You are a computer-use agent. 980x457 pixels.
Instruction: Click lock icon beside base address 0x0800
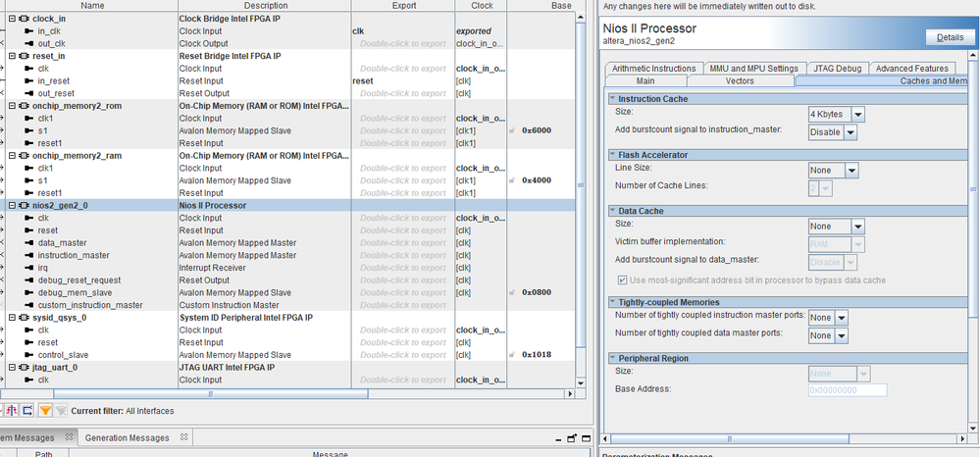512,292
